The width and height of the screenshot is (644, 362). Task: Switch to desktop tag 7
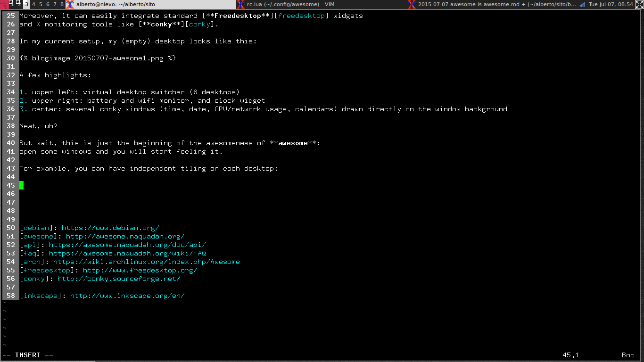55,4
